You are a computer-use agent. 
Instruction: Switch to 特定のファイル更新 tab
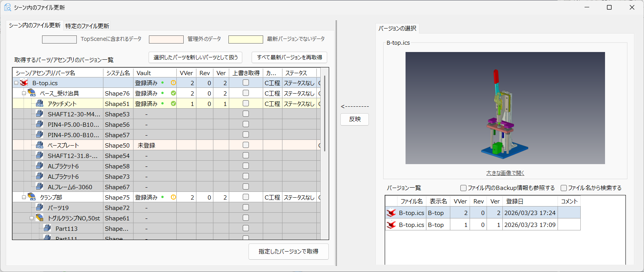(x=87, y=26)
